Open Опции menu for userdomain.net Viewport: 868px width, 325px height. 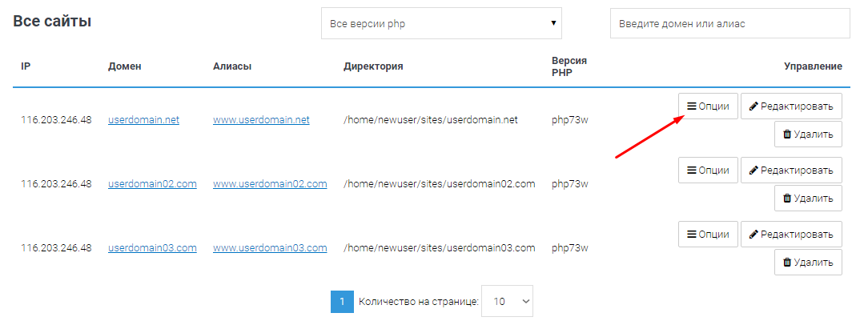click(708, 106)
